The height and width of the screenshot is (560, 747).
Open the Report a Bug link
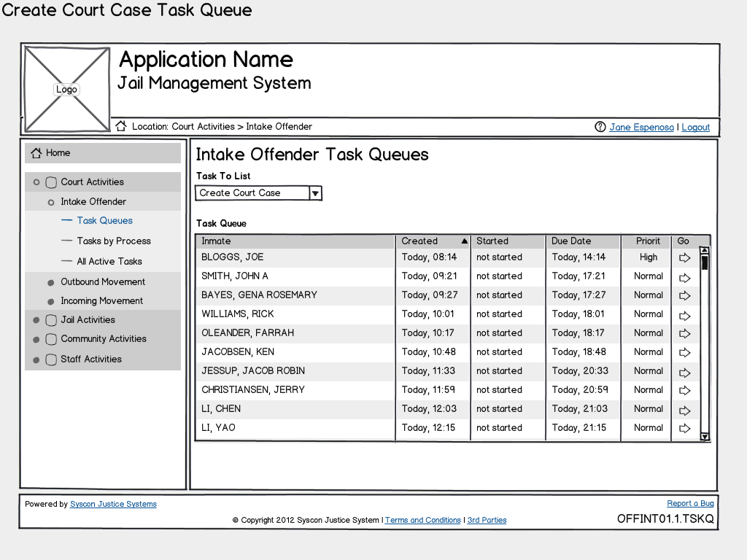tap(690, 503)
